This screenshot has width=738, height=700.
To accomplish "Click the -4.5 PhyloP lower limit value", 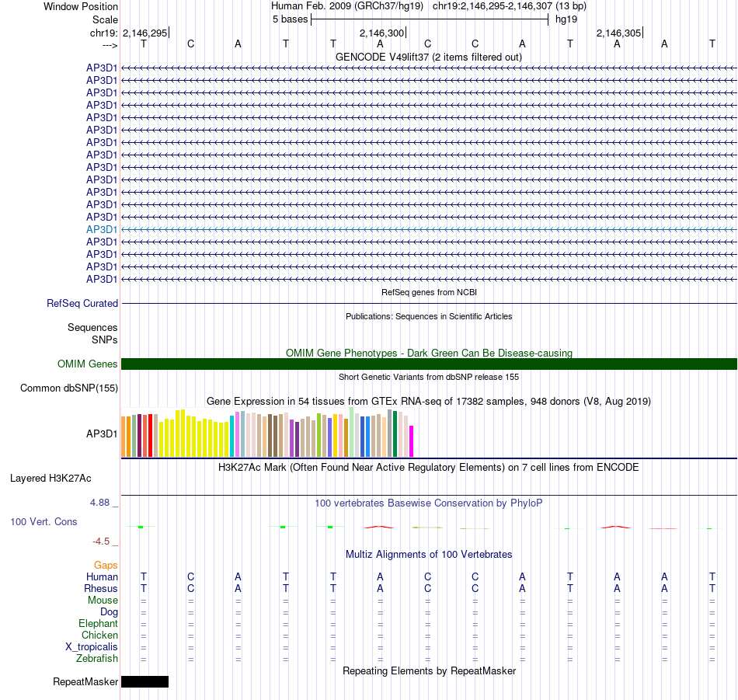I will 101,542.
